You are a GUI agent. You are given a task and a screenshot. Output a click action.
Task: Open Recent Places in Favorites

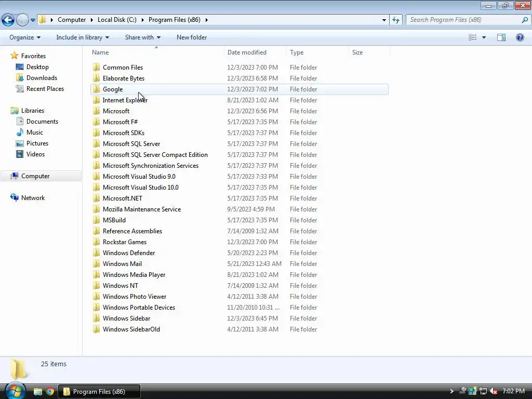click(45, 88)
